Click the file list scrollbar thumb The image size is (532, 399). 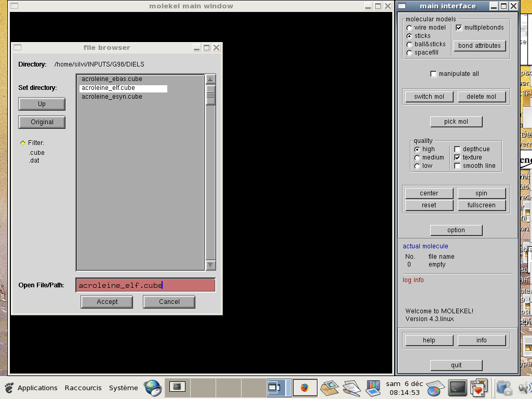coord(210,95)
